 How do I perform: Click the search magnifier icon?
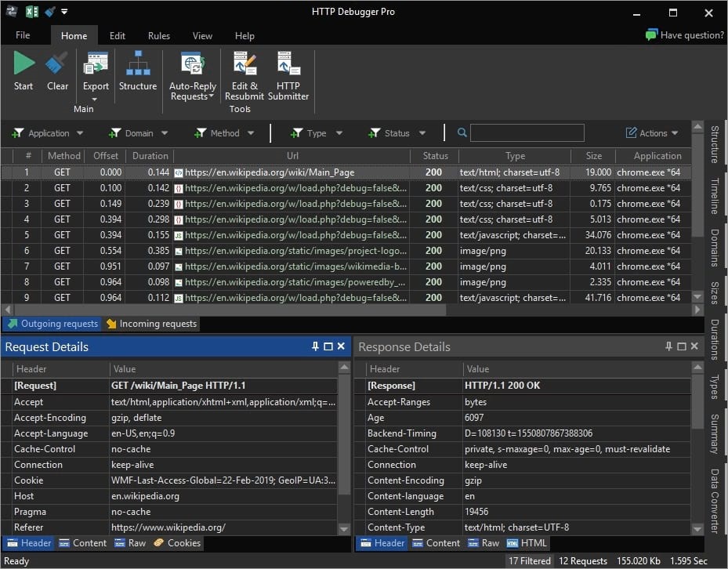[462, 132]
